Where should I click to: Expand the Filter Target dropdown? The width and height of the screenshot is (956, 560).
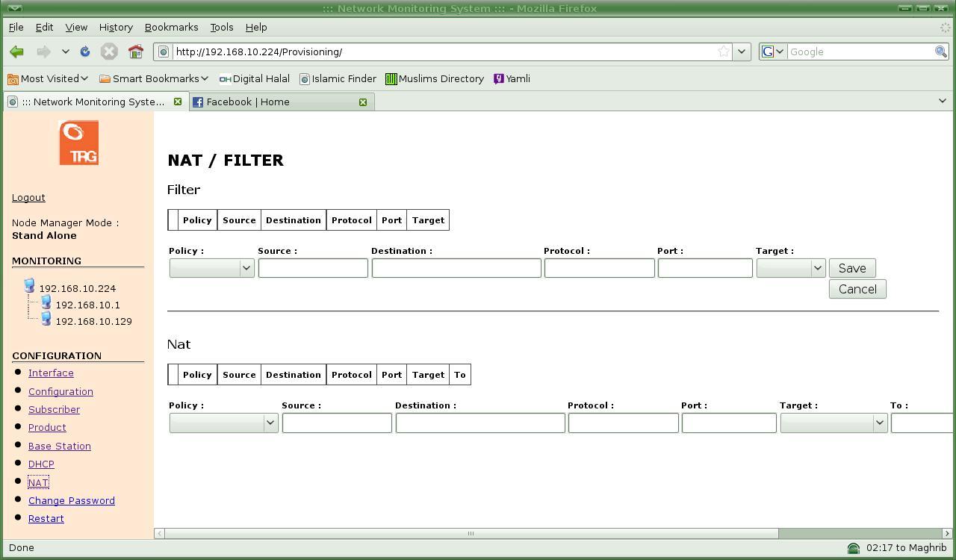pyautogui.click(x=790, y=268)
